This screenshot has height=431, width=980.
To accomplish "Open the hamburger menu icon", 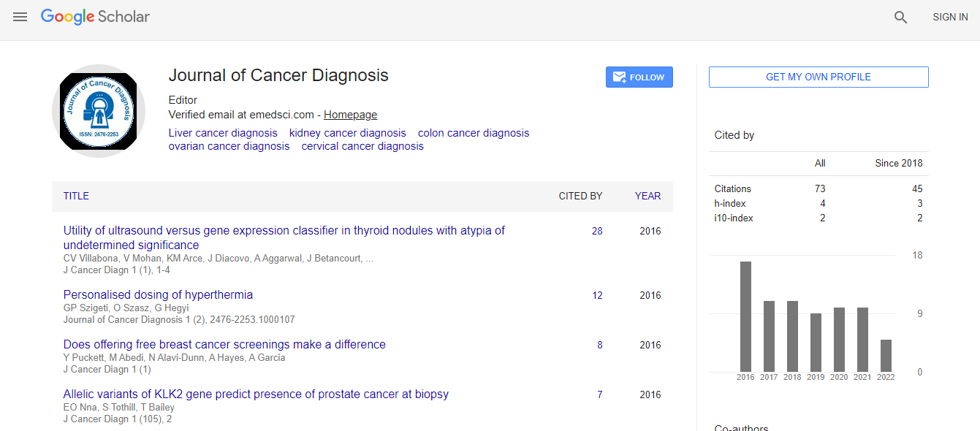I will (20, 17).
